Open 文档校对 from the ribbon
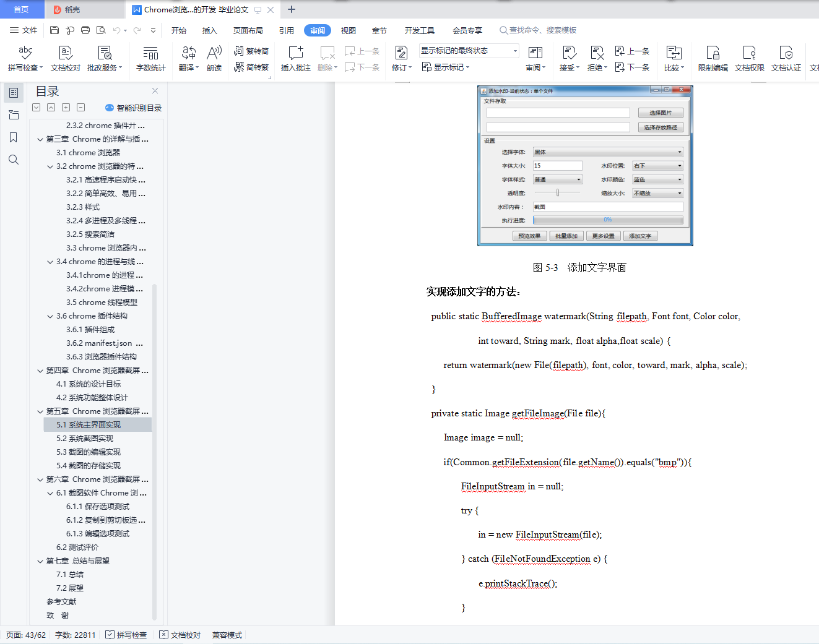Viewport: 819px width, 644px height. coord(66,59)
